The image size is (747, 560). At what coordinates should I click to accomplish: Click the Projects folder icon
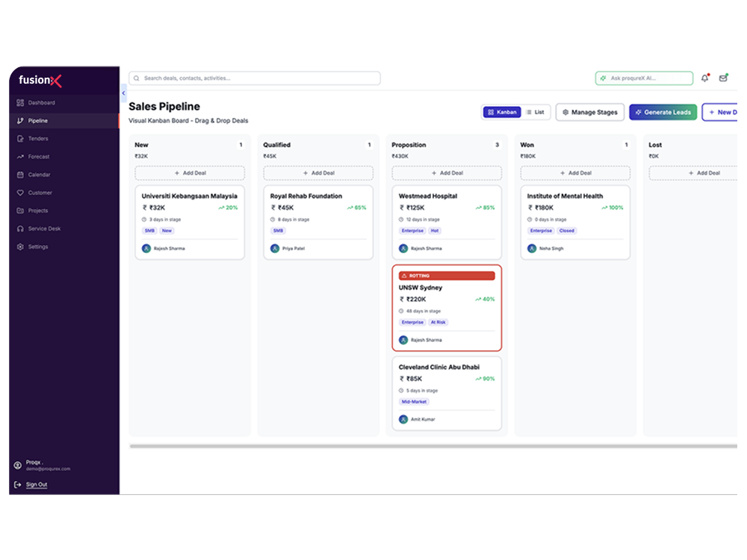(x=20, y=211)
